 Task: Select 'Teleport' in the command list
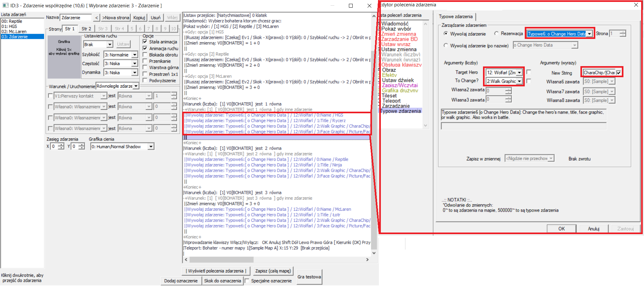(x=391, y=101)
